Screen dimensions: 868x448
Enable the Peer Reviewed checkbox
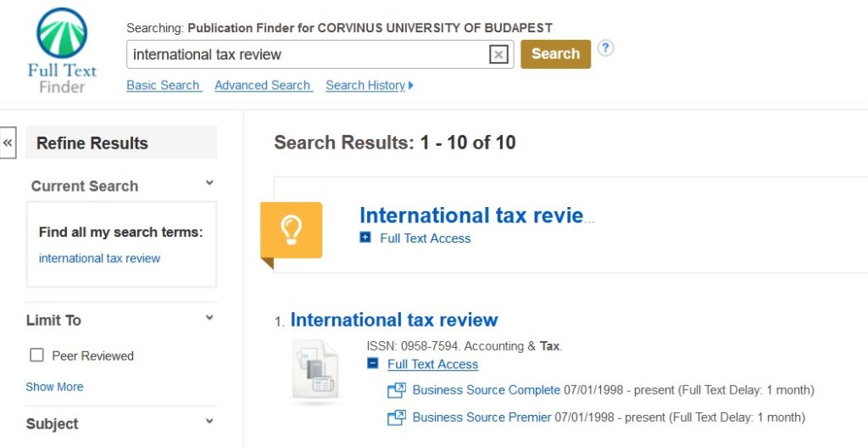click(36, 355)
